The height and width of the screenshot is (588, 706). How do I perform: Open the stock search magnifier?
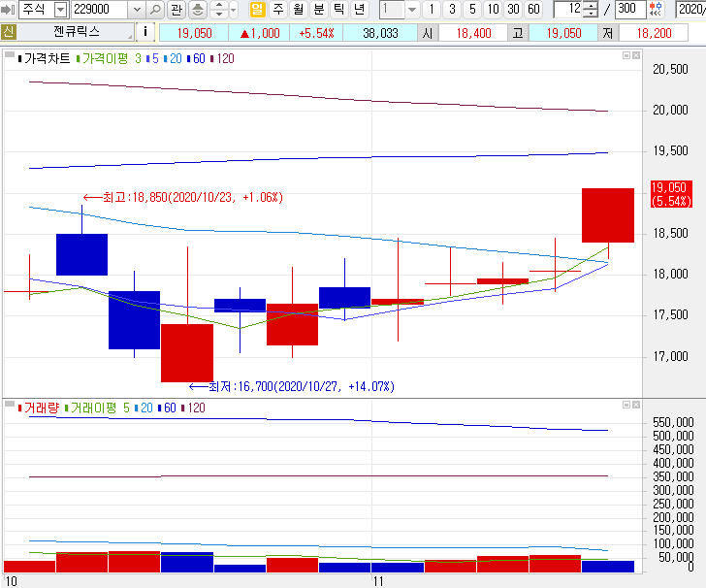click(x=155, y=9)
